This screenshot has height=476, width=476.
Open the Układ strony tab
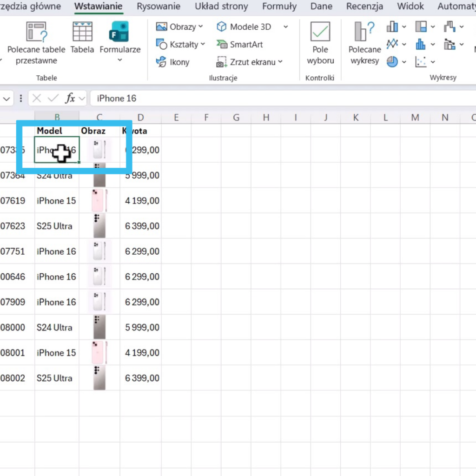pyautogui.click(x=221, y=7)
